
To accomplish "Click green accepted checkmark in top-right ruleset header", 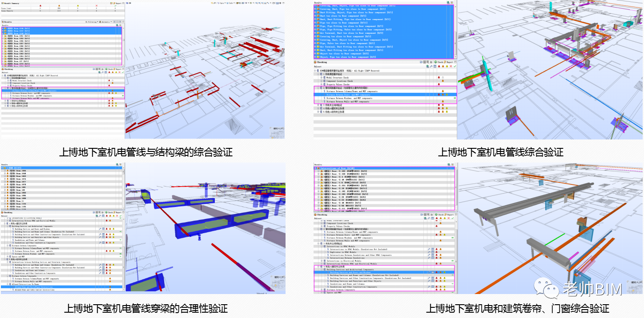I will point(455,66).
